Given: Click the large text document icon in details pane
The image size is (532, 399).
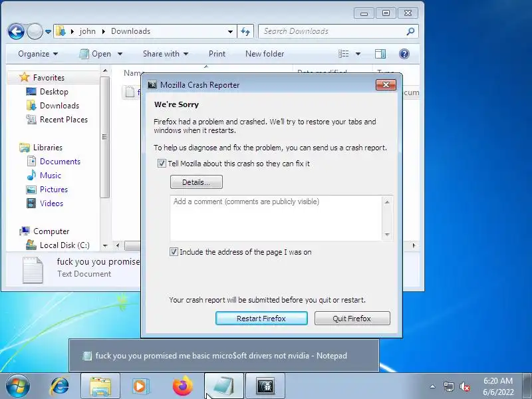Looking at the screenshot, I should tap(33, 270).
